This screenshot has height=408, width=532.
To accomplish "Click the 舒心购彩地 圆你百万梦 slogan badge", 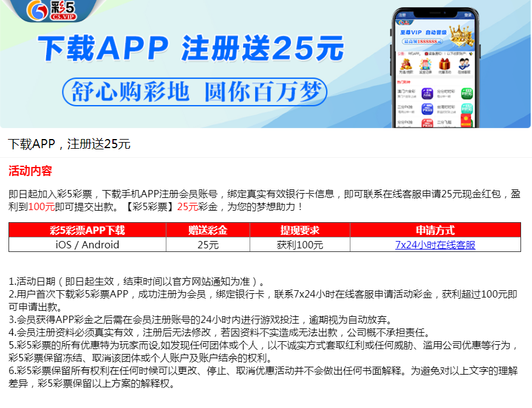I will click(x=195, y=92).
